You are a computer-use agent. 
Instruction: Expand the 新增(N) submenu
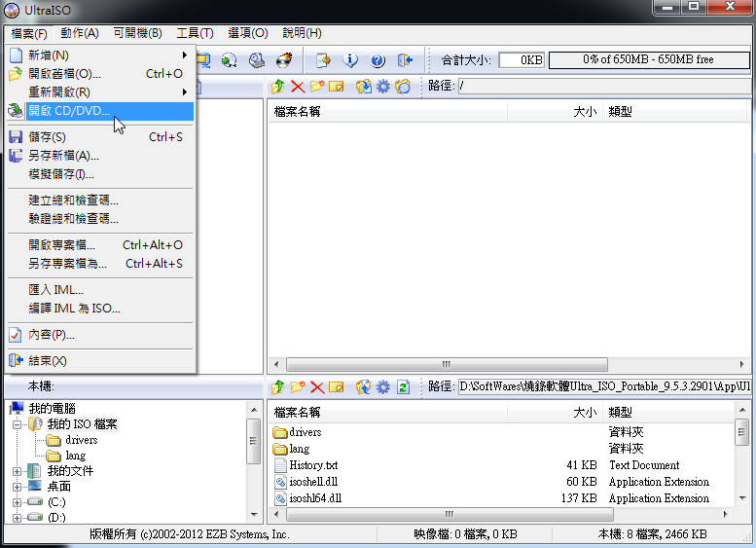pos(100,55)
